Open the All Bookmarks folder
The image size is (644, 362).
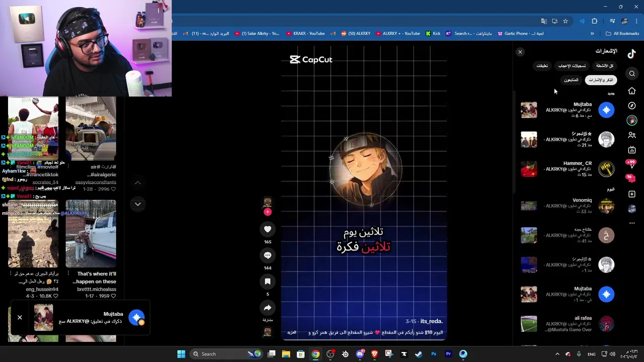(622, 34)
